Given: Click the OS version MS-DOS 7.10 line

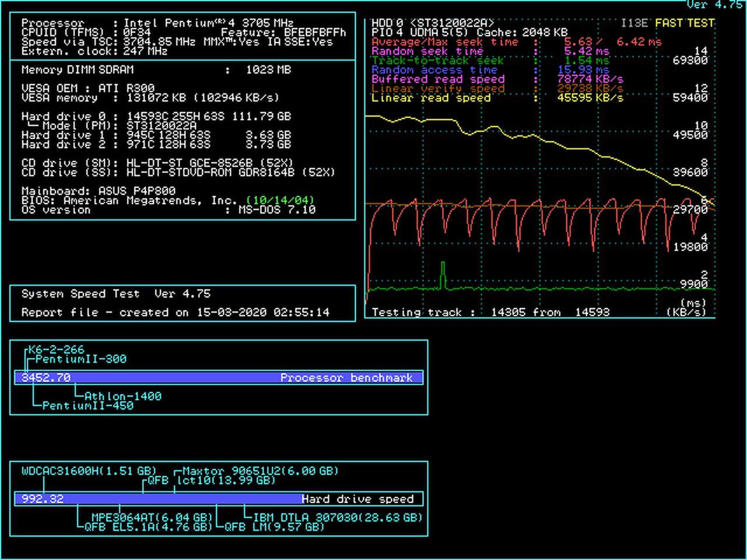Looking at the screenshot, I should click(x=168, y=209).
